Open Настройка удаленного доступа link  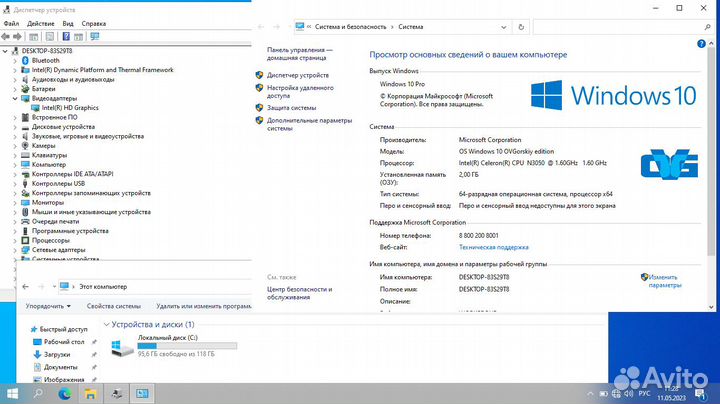[x=300, y=91]
